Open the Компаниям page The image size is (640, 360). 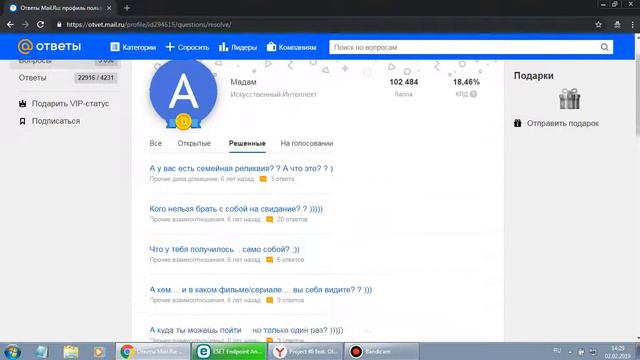click(x=291, y=47)
